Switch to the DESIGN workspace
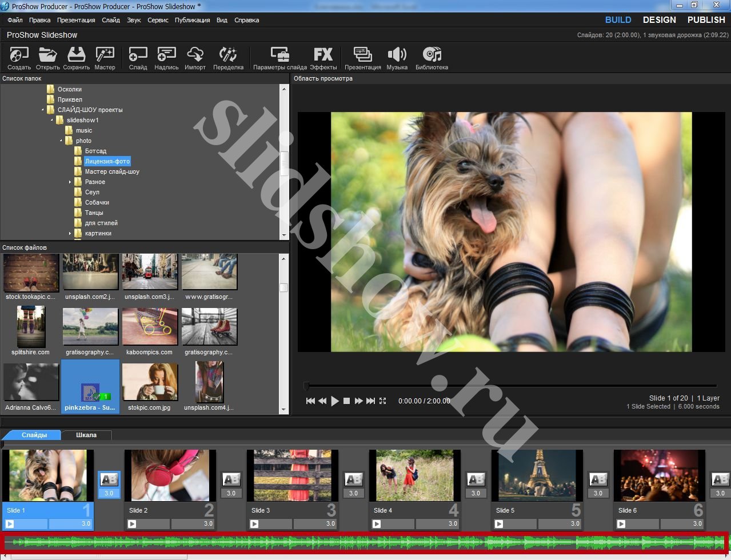 (x=659, y=19)
